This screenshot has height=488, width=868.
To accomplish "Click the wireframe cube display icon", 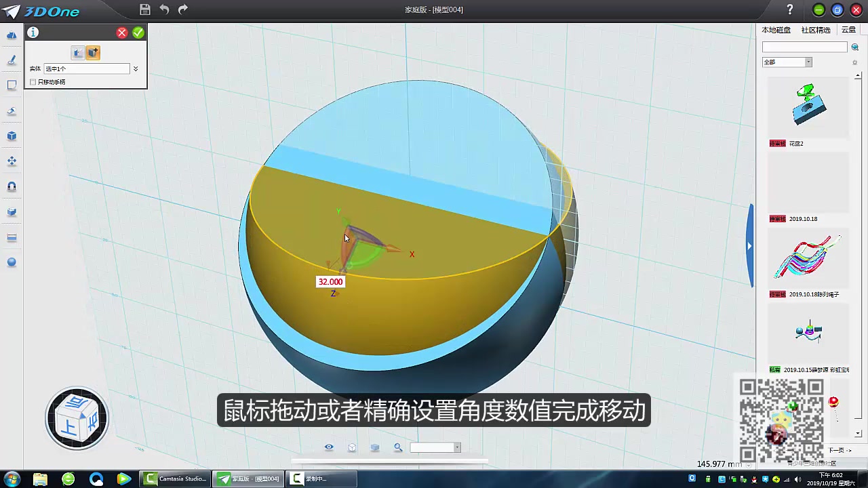I will [352, 447].
